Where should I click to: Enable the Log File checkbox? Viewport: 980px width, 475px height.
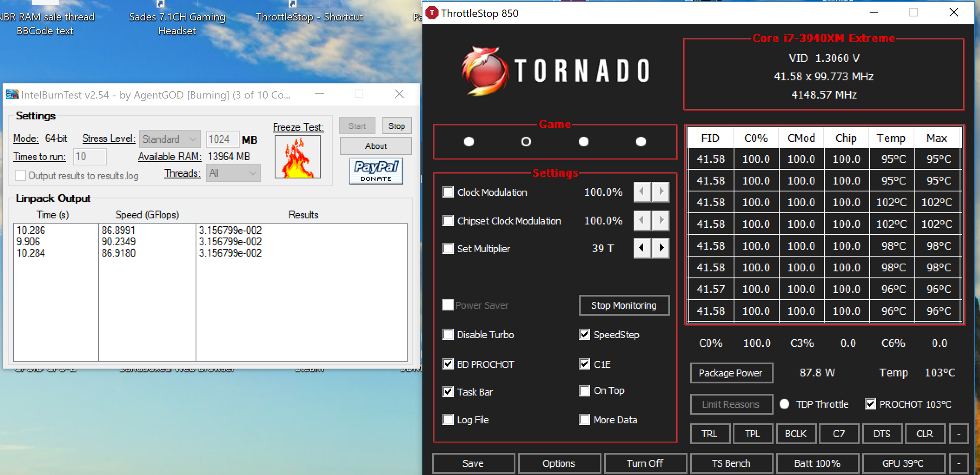coord(448,419)
